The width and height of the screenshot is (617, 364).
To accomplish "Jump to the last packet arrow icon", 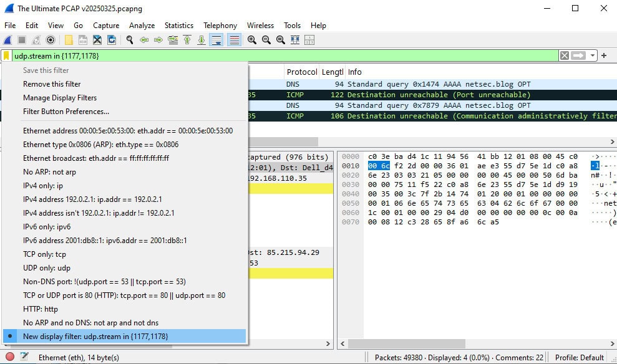I will [201, 39].
